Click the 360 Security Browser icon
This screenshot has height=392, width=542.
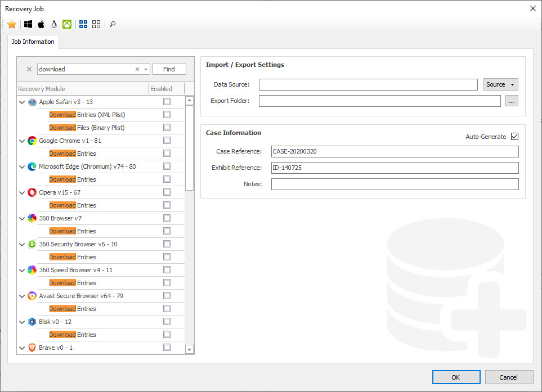[x=32, y=244]
